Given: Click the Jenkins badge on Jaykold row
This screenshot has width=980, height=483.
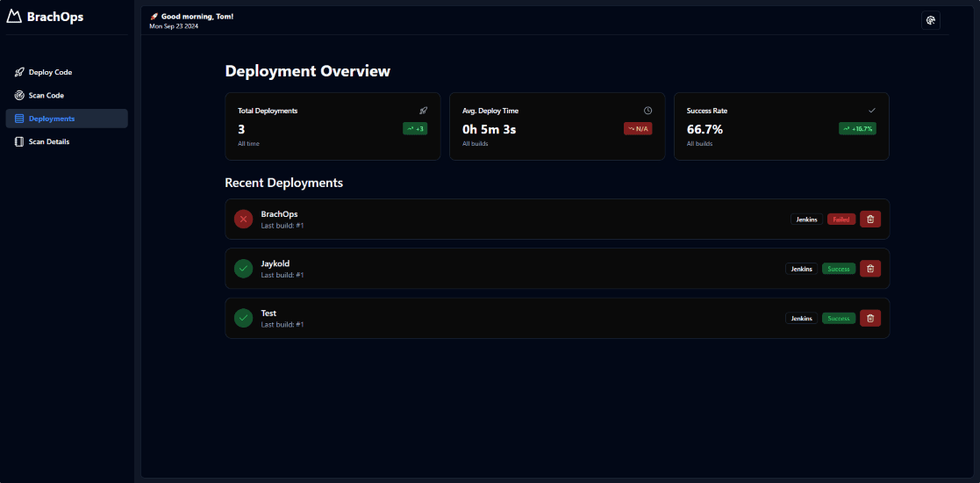Looking at the screenshot, I should click(x=801, y=269).
